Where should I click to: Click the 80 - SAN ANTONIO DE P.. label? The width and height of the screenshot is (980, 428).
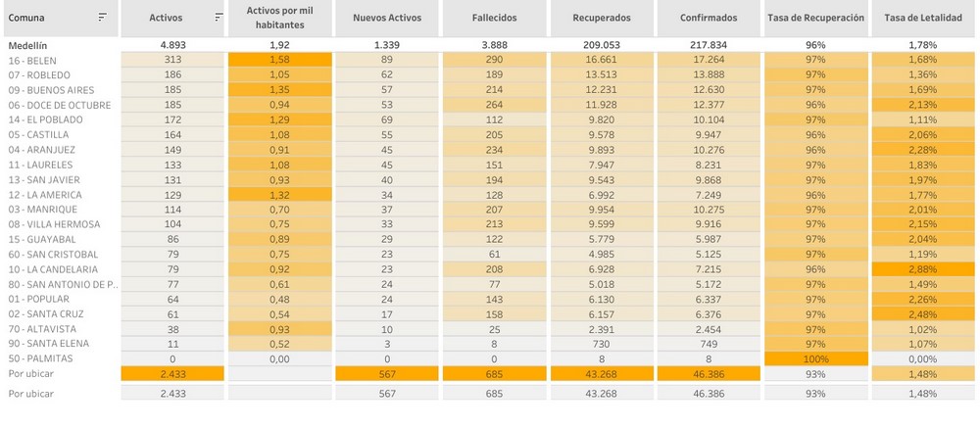pos(61,283)
